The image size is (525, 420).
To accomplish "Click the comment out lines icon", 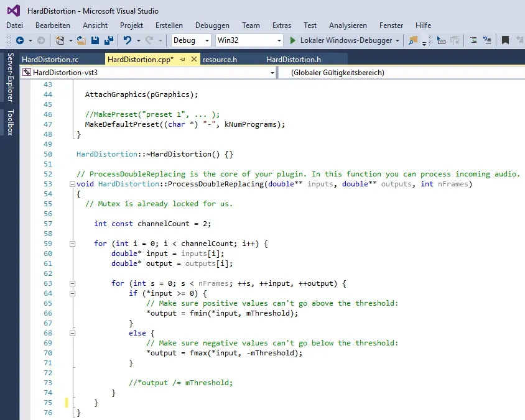I will click(x=473, y=40).
